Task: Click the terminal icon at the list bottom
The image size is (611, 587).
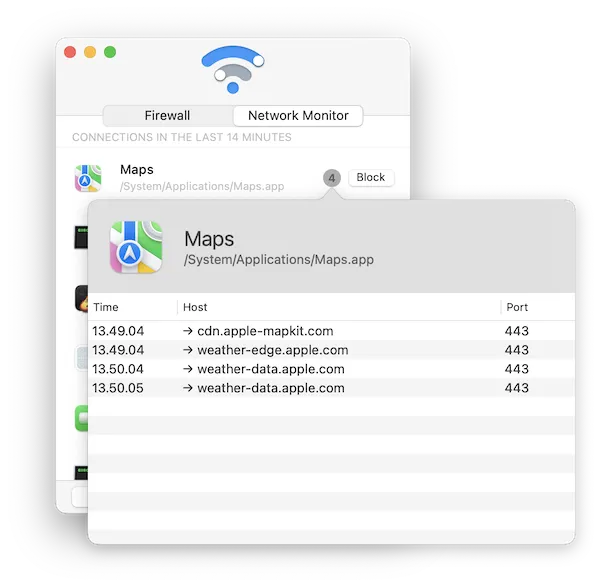Action: pyautogui.click(x=82, y=472)
